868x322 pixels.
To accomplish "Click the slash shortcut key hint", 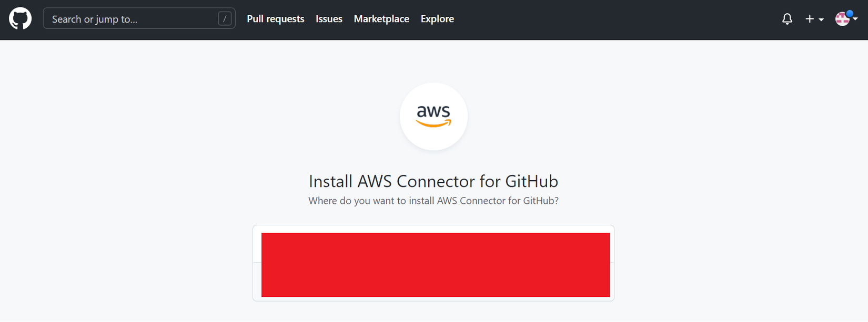I will click(x=225, y=19).
